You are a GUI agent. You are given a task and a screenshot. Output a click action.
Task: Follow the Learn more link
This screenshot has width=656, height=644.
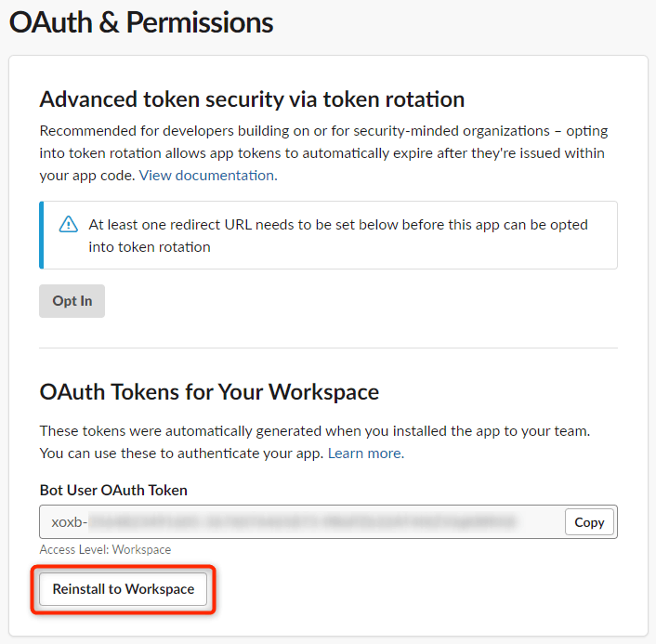tap(366, 453)
